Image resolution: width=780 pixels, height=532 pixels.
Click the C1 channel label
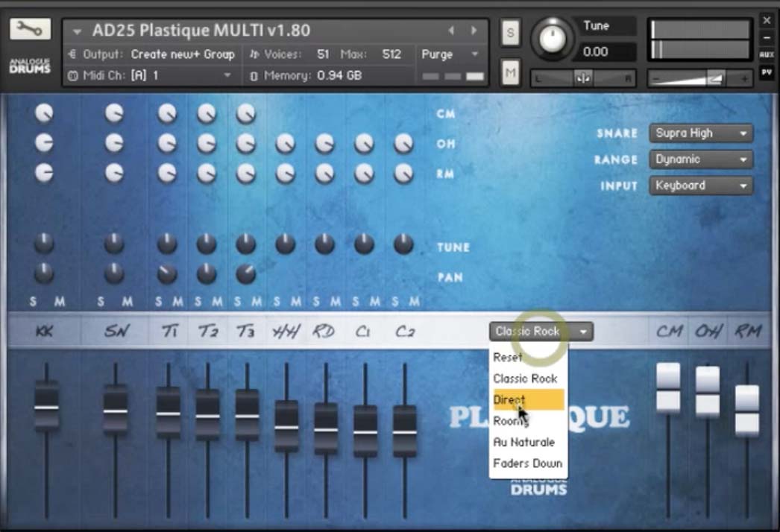[362, 331]
